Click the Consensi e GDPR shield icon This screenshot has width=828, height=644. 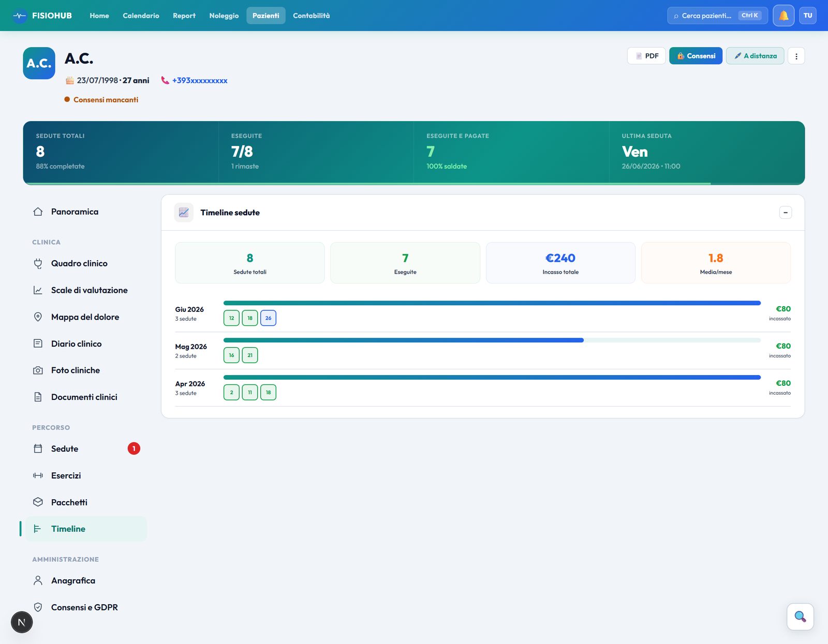point(38,607)
